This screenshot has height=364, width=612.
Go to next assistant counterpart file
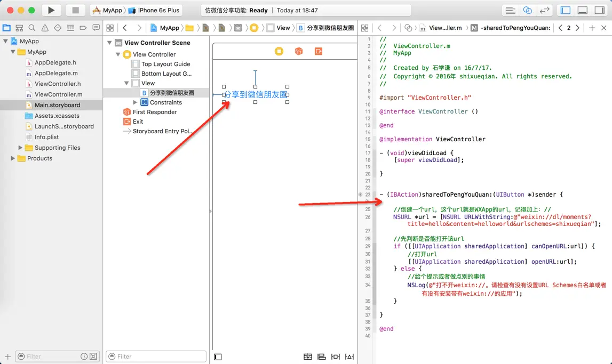coord(577,28)
